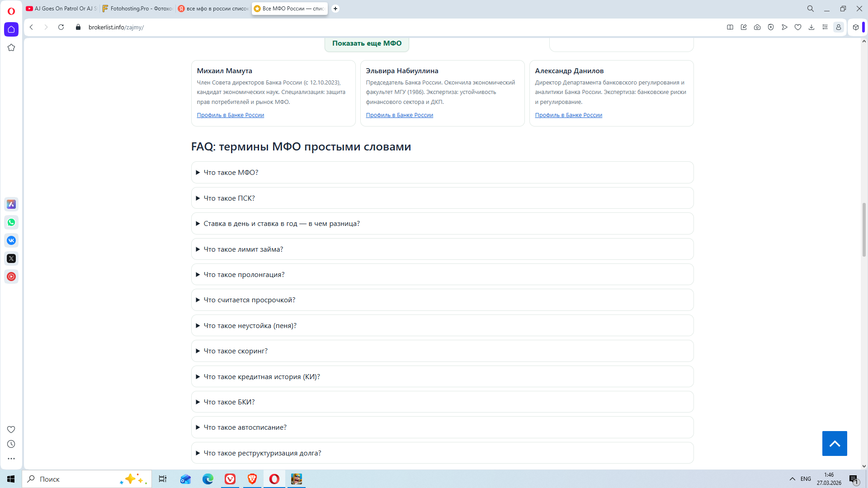
Task: Expand 'Что такое автосписание?' item
Action: click(x=245, y=427)
